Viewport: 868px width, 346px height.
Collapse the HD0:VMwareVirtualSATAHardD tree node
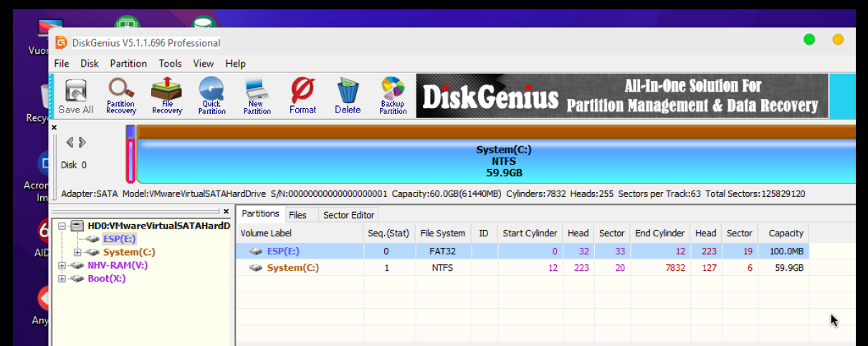coord(62,226)
